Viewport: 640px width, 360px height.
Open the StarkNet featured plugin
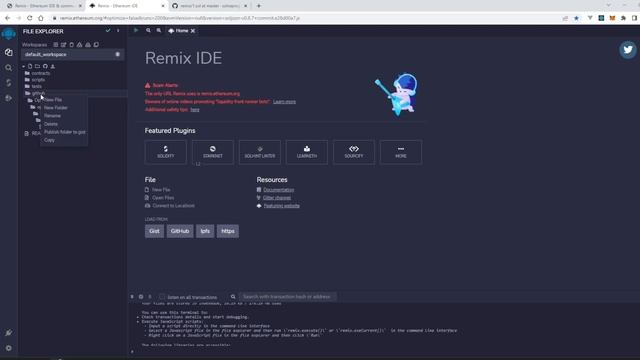click(x=213, y=152)
